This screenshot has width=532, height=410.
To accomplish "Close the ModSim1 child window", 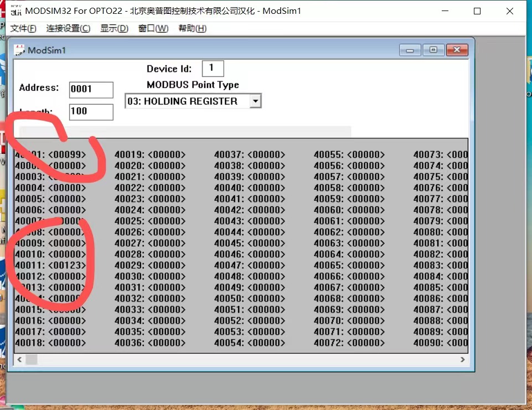I will pos(457,49).
